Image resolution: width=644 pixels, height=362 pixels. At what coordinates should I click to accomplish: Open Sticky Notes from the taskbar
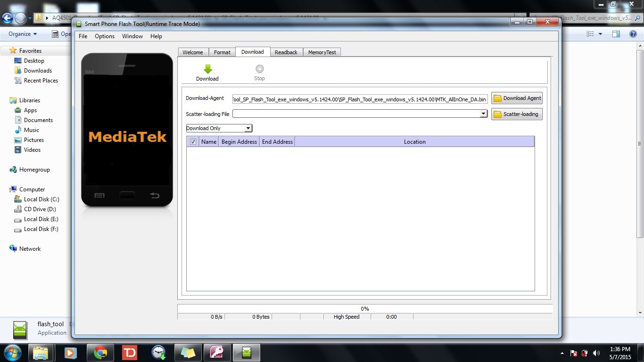[188, 353]
